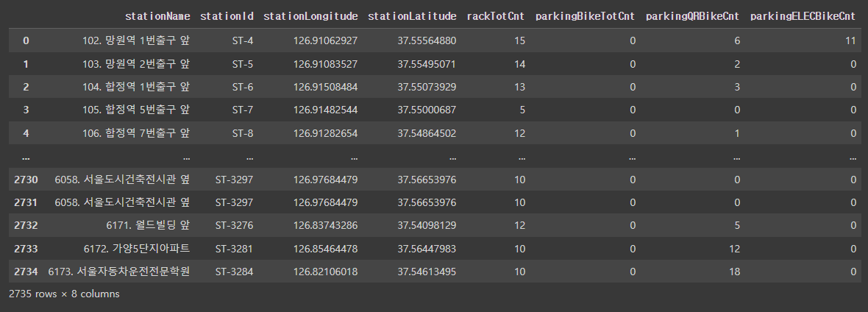Image resolution: width=868 pixels, height=312 pixels.
Task: Click longitude value 126.83743286
Action: (x=325, y=226)
